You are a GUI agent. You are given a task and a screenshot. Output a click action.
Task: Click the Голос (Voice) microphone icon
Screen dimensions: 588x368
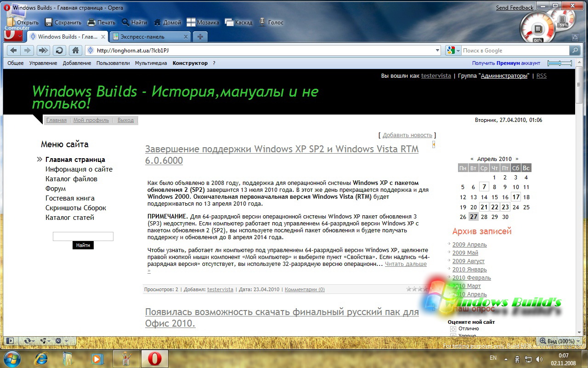tap(262, 22)
